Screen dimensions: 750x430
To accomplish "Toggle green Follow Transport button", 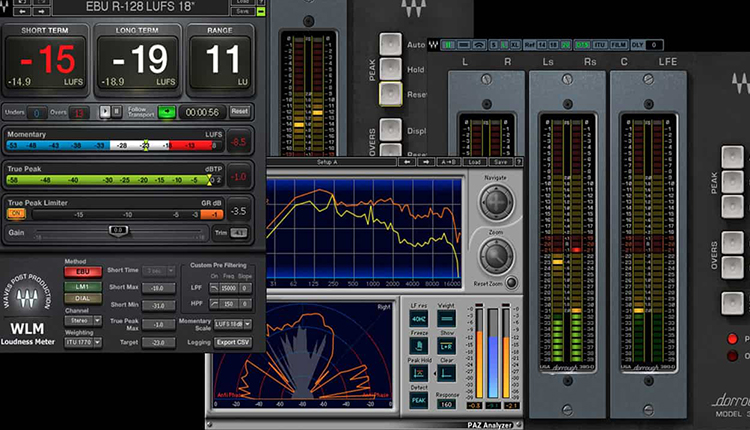I will point(167,112).
